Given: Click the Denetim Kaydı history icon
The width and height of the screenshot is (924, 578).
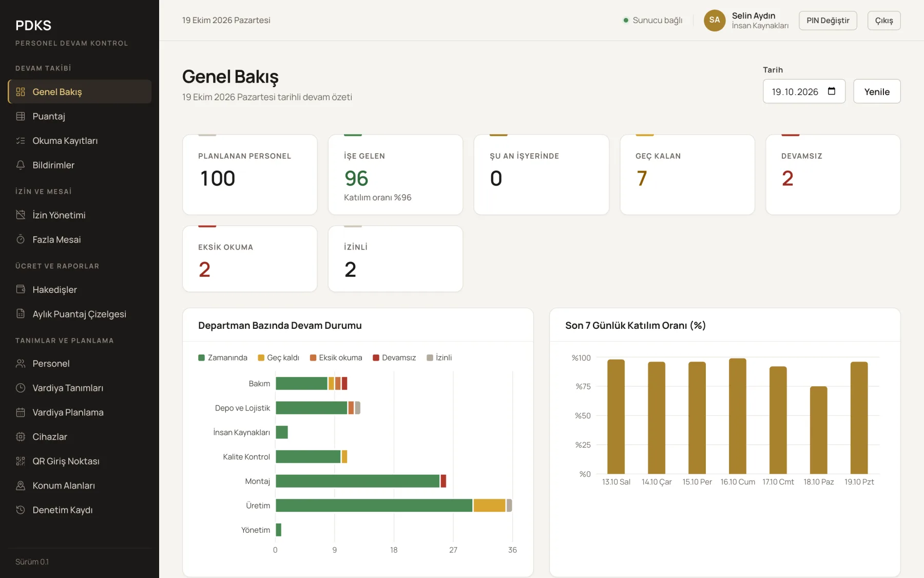Looking at the screenshot, I should pyautogui.click(x=21, y=510).
